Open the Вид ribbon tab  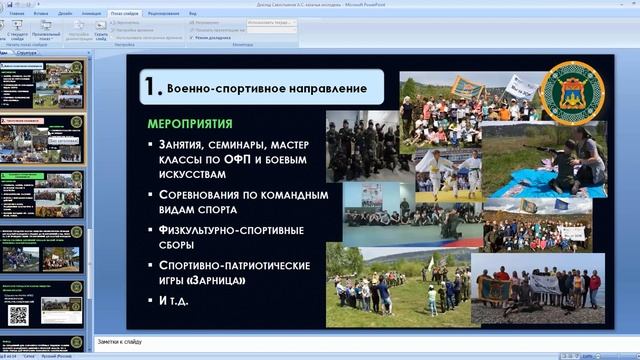pyautogui.click(x=193, y=13)
